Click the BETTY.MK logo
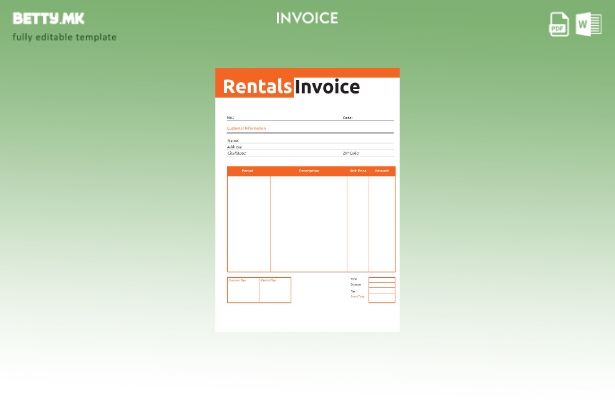This screenshot has width=615, height=400. point(49,18)
